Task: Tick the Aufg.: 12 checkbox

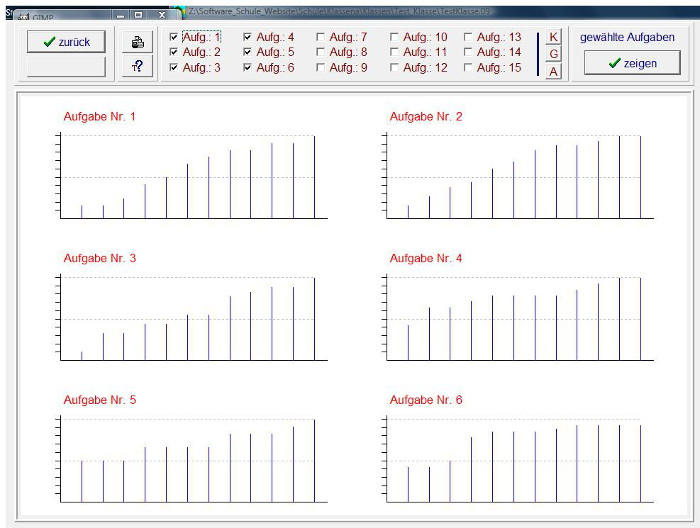Action: [x=395, y=68]
